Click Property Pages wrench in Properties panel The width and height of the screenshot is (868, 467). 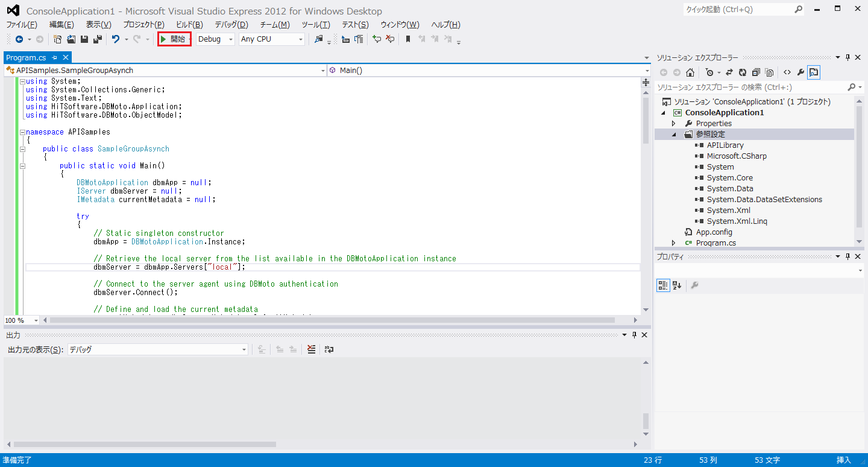[x=694, y=285]
